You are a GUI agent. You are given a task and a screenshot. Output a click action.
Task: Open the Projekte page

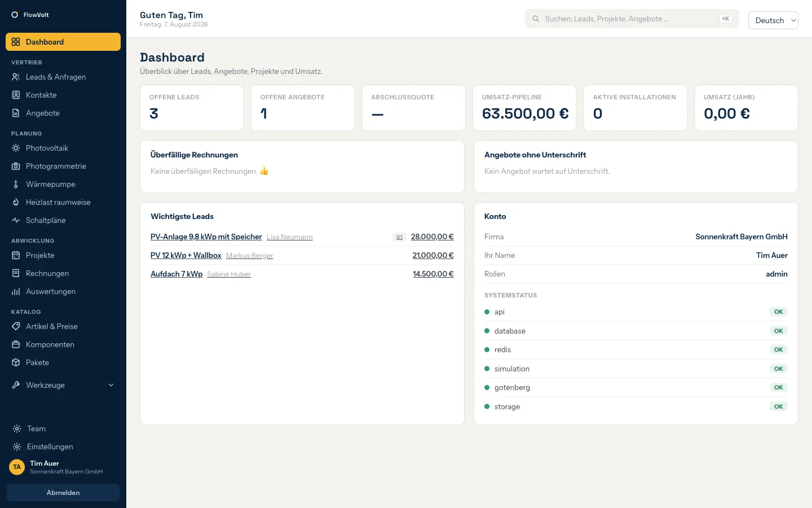63,255
